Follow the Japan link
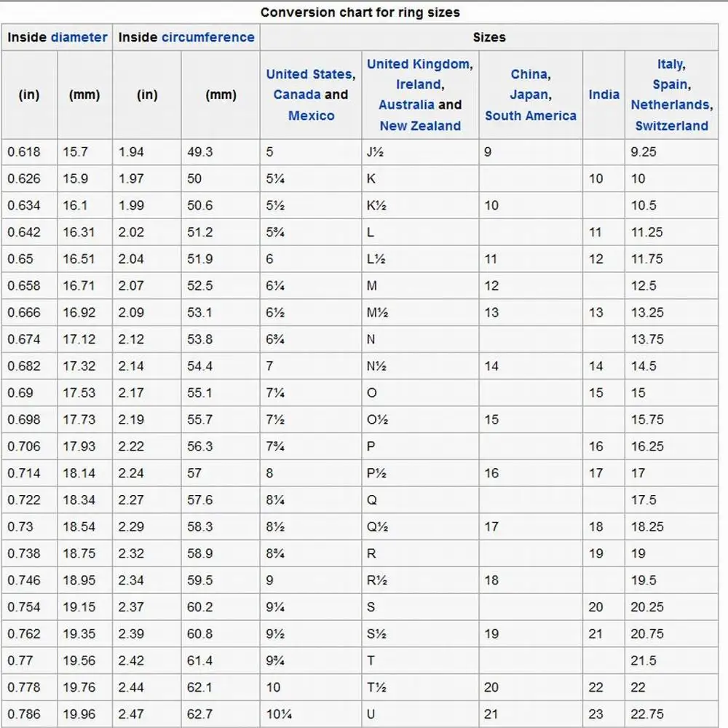This screenshot has width=728, height=728. [529, 95]
